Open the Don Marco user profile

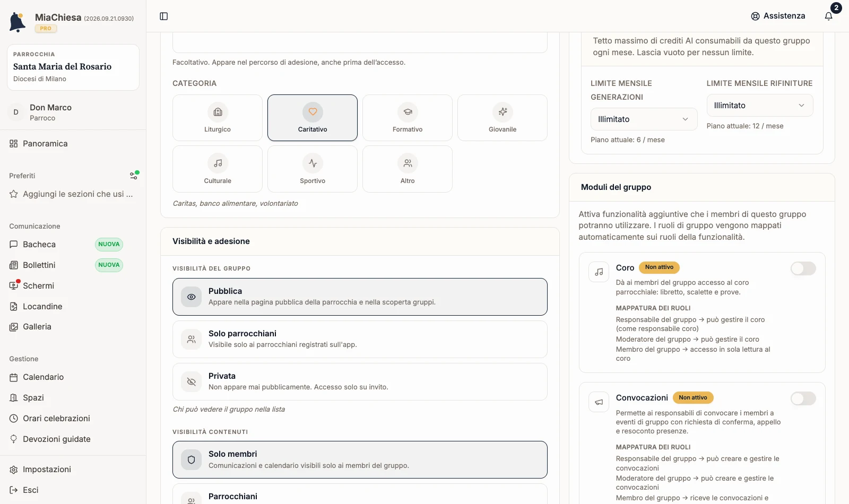(73, 112)
